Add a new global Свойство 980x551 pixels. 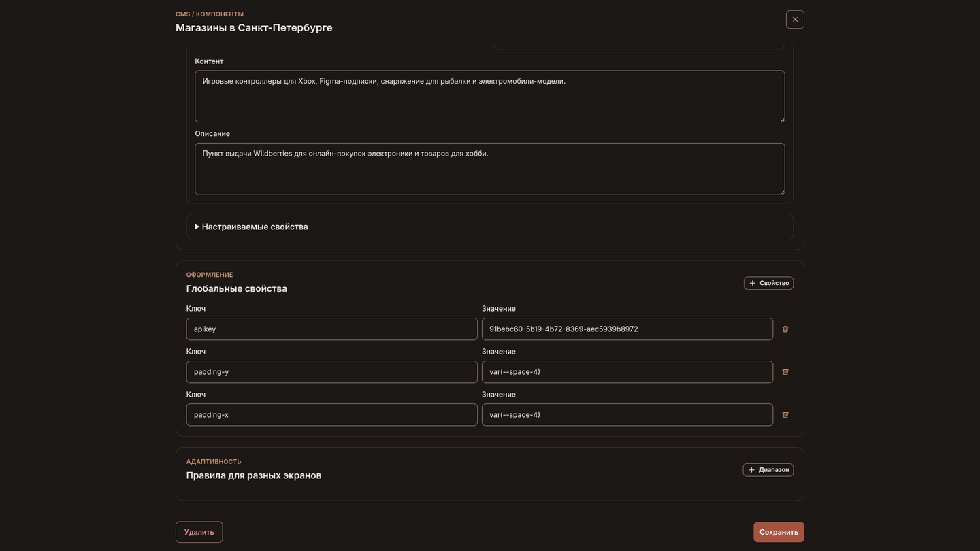click(768, 283)
